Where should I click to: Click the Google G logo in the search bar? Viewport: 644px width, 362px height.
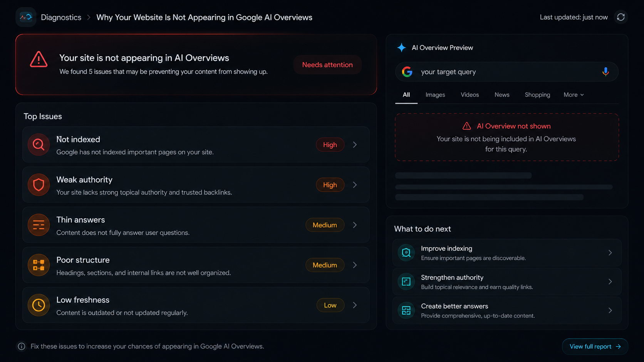coord(407,72)
